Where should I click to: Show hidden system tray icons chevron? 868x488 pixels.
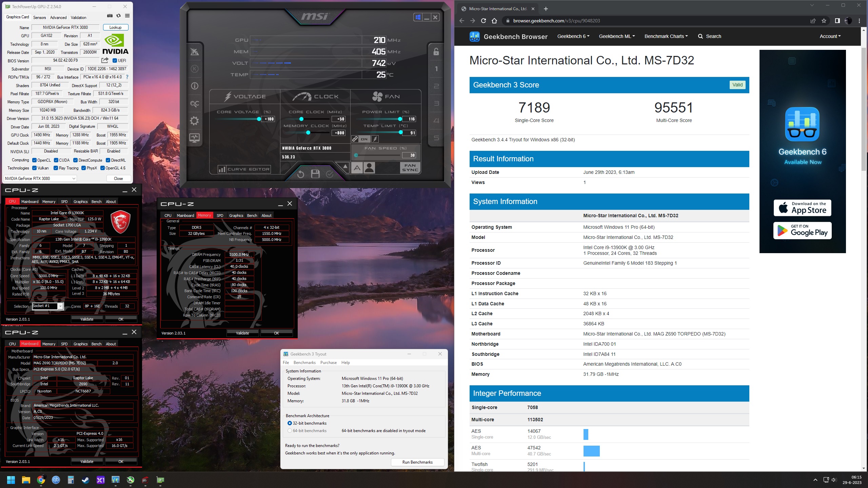click(815, 480)
